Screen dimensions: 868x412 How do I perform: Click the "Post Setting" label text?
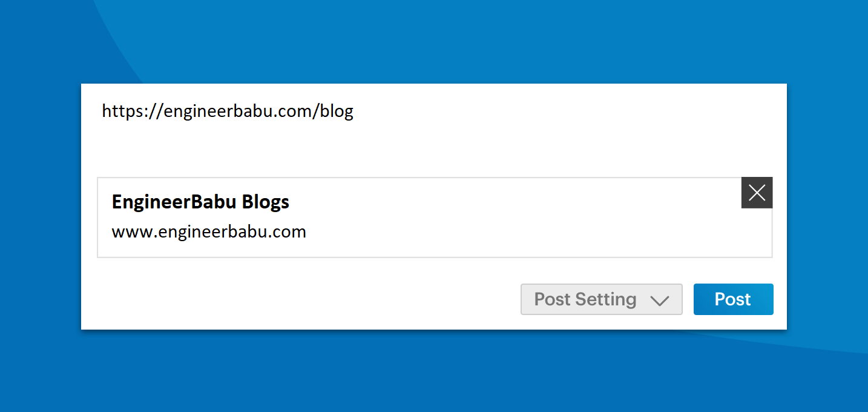click(585, 299)
